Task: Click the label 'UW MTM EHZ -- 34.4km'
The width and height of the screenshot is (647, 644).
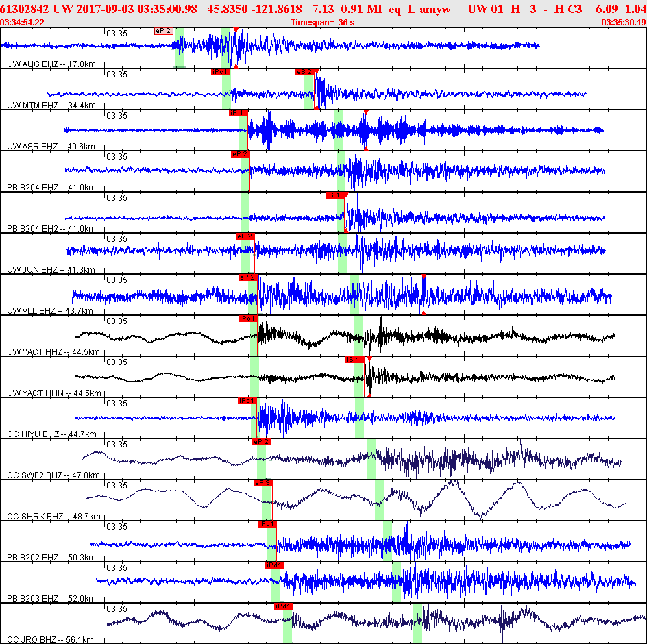Action: 51,106
